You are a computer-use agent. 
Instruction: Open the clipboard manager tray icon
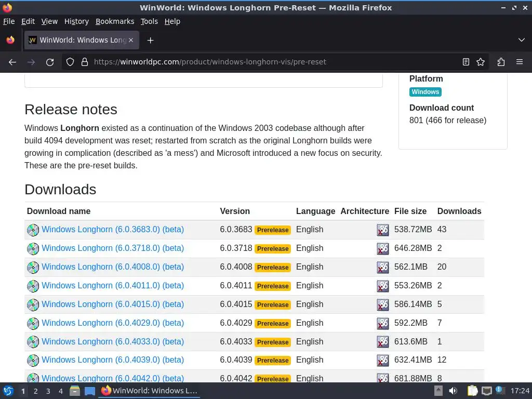point(472,391)
